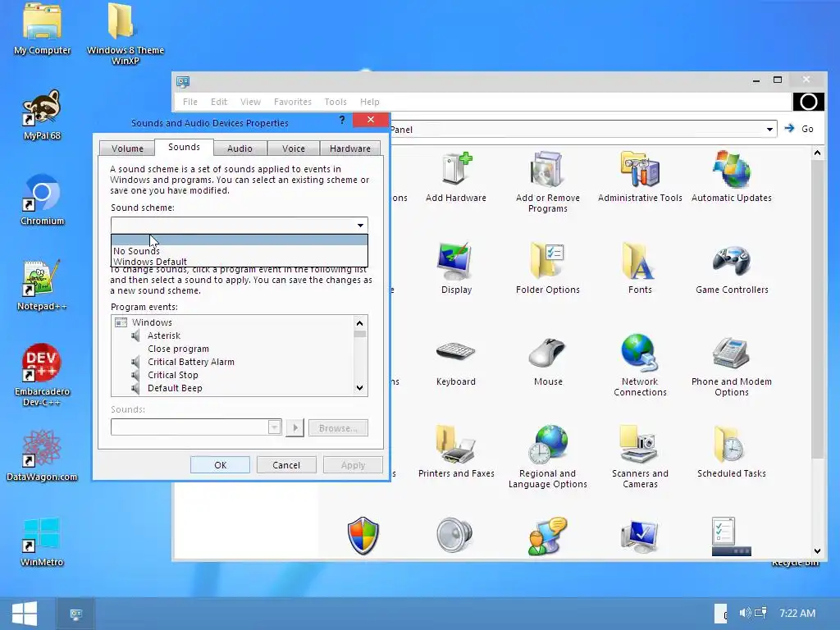This screenshot has height=630, width=840.
Task: Open the Favorites menu
Action: click(293, 101)
